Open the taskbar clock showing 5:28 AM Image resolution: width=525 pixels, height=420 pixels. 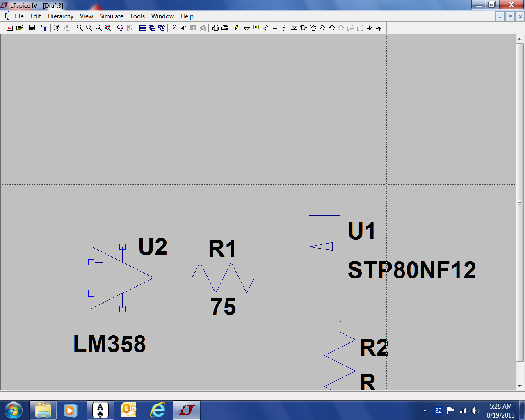click(500, 411)
